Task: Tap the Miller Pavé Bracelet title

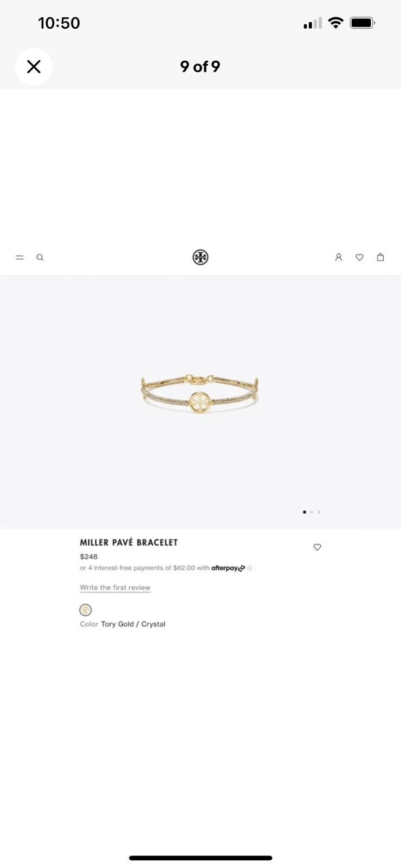Action: pos(129,542)
